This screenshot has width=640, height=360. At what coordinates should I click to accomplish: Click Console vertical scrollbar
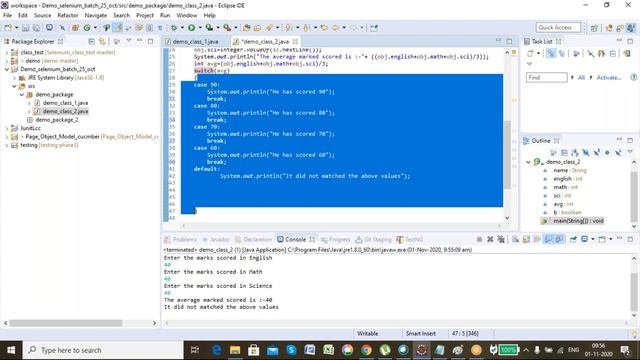click(x=634, y=292)
